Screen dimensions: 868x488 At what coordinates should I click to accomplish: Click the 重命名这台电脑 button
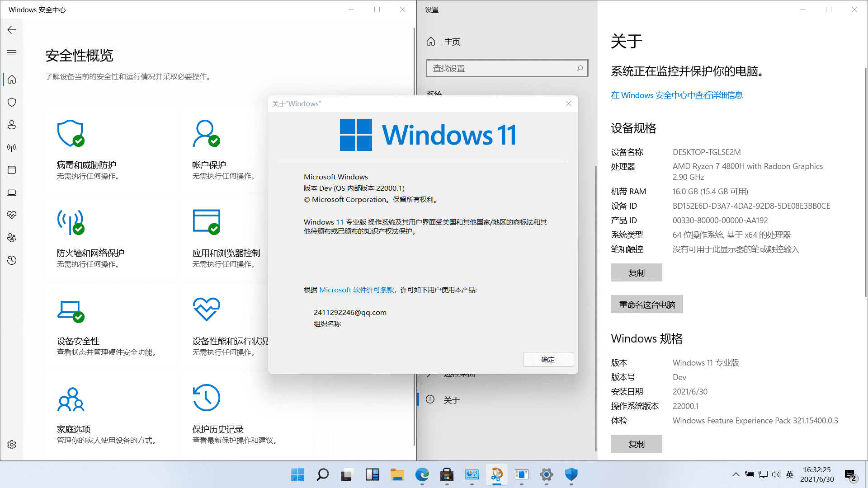tap(647, 305)
